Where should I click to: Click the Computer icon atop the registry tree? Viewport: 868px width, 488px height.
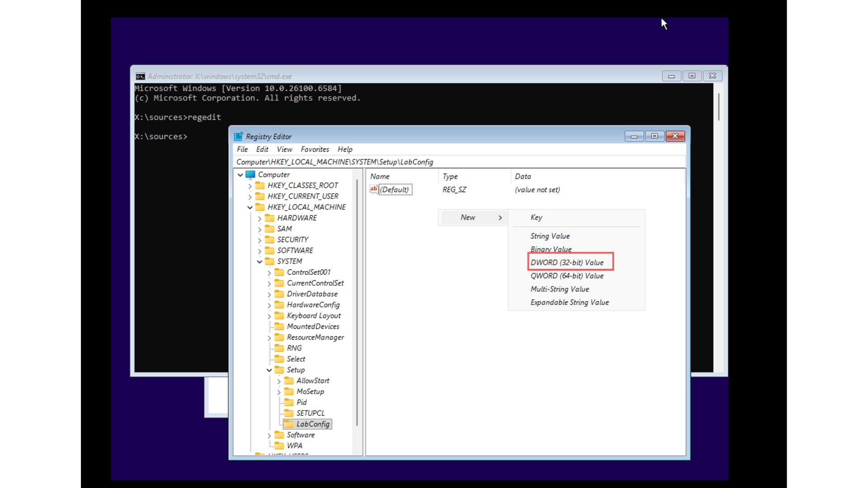(x=250, y=174)
